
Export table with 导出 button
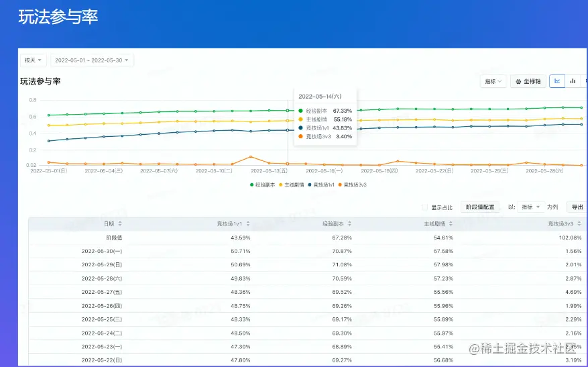pyautogui.click(x=577, y=207)
